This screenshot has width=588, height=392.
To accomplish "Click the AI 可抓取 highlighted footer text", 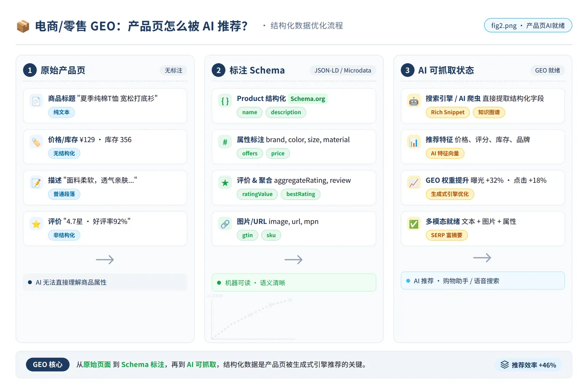I will click(202, 365).
